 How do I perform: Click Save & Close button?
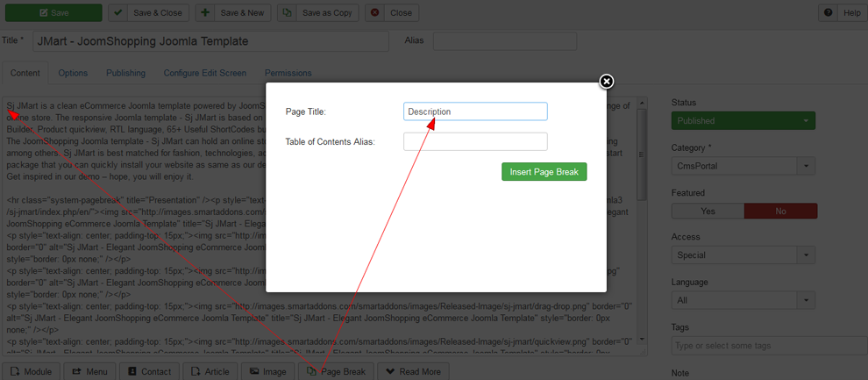(147, 13)
